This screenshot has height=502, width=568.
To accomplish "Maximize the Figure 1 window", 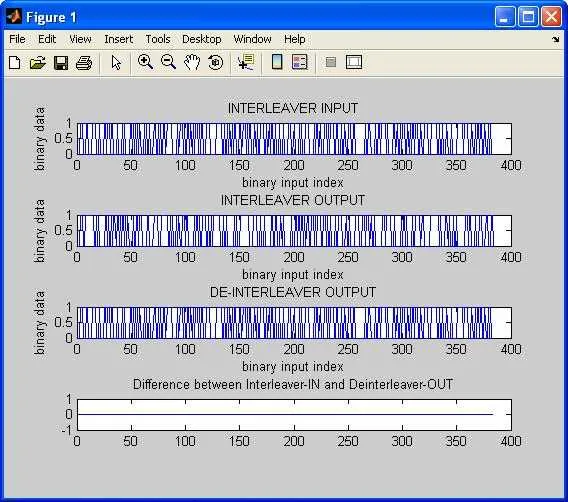I will pos(528,17).
